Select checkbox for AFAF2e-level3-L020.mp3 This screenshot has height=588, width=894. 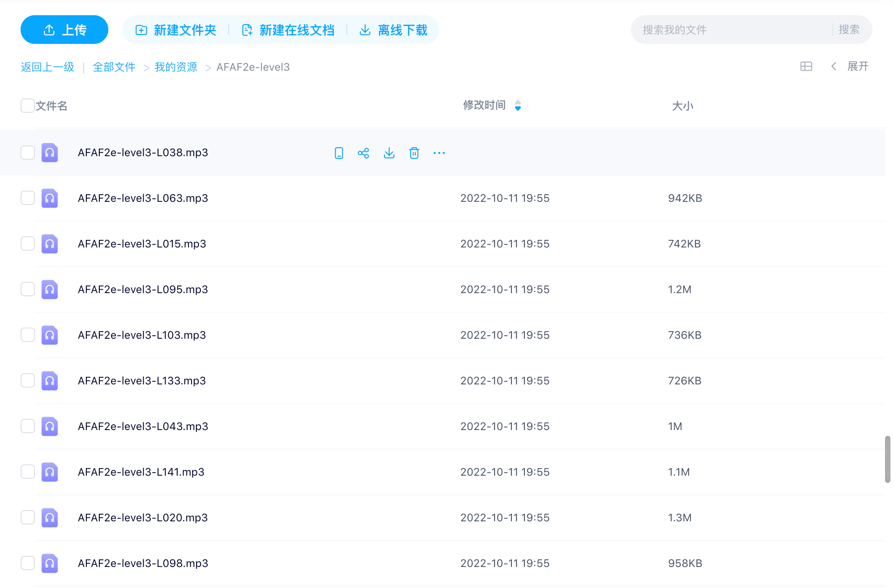point(28,518)
